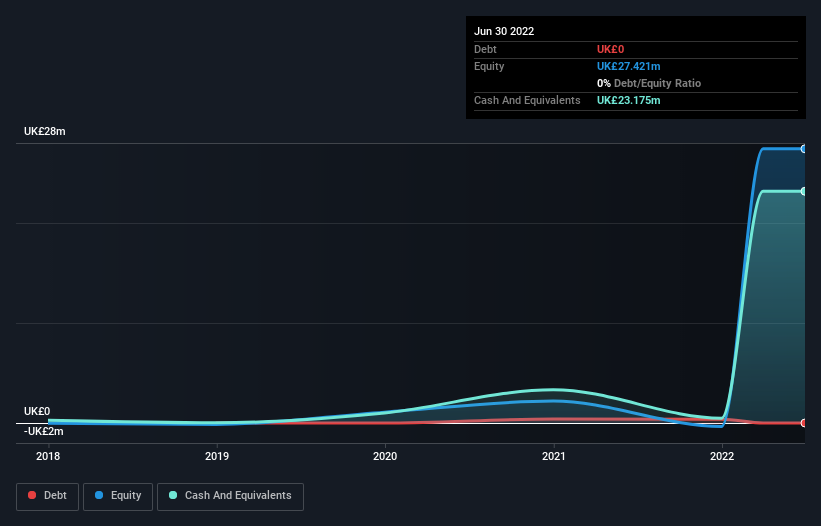Click the 0% Debt/Equity Ratio text
821x526 pixels.
649,83
